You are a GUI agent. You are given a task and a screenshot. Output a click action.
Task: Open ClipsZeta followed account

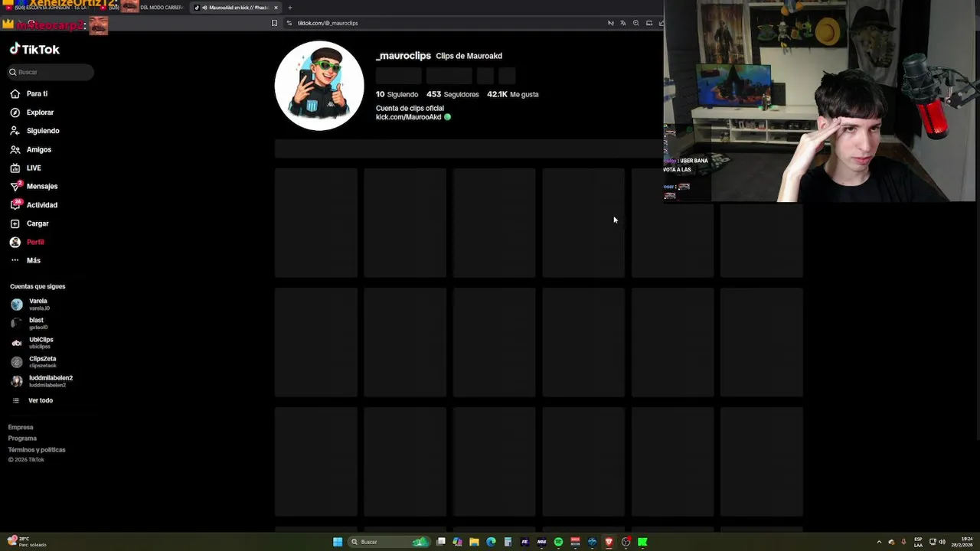[34, 362]
